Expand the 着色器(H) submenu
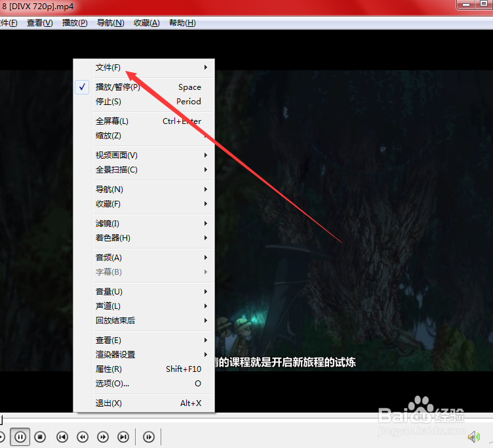The width and height of the screenshot is (493, 448). click(x=144, y=238)
